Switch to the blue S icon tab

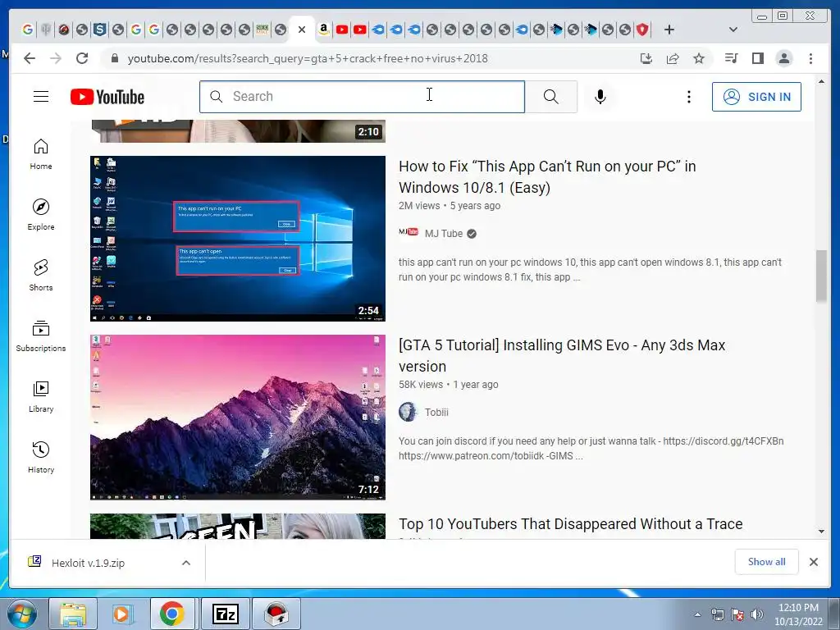tap(99, 30)
